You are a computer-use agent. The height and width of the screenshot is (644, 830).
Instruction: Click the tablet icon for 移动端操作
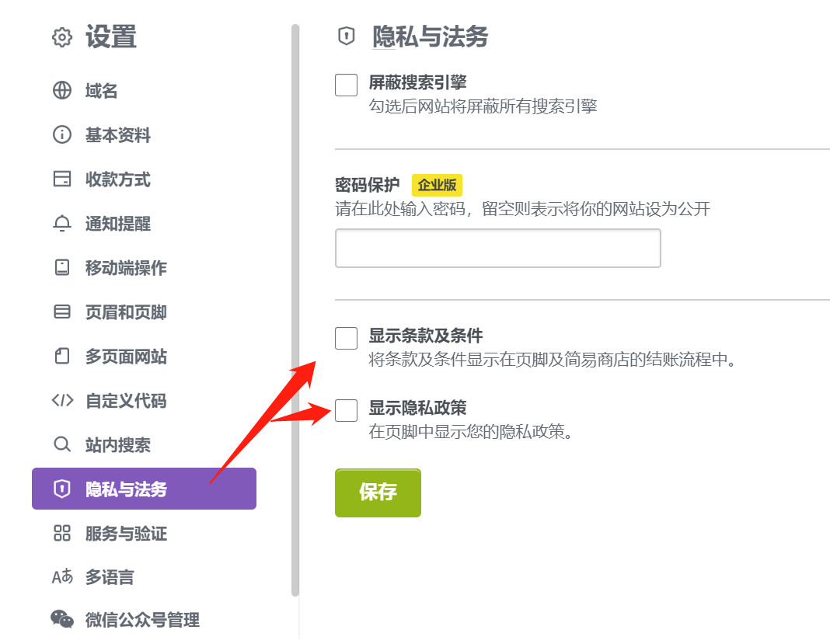coord(62,267)
